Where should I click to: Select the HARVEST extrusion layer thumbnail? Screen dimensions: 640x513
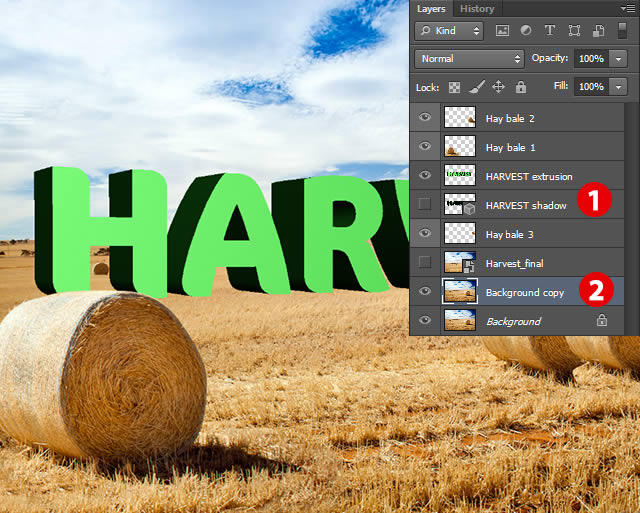pos(460,175)
